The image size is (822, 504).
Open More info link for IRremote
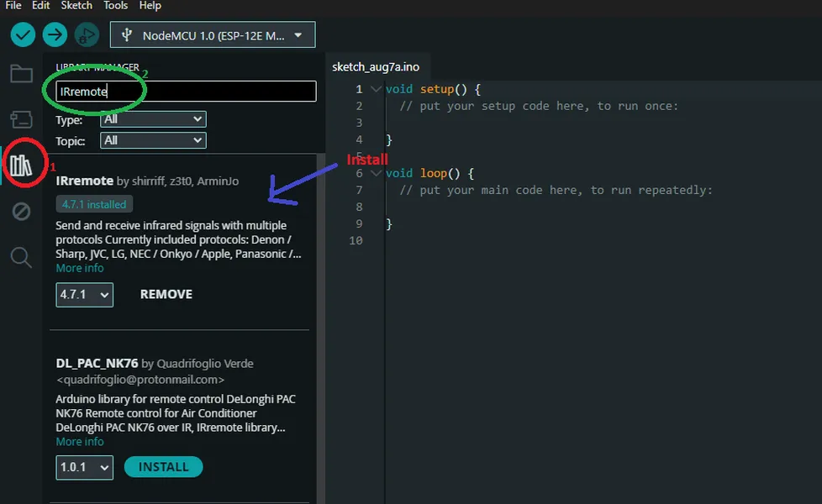point(80,268)
